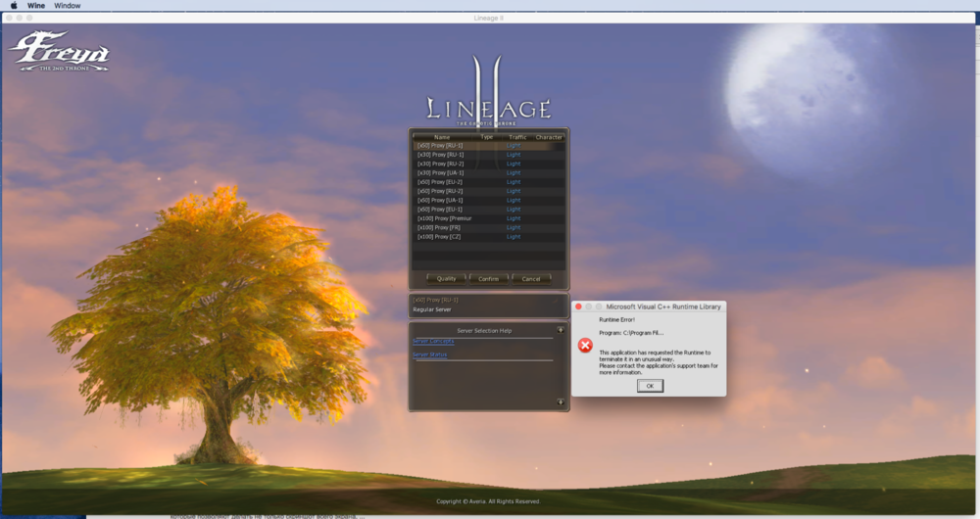Cancel the server selection

[530, 279]
